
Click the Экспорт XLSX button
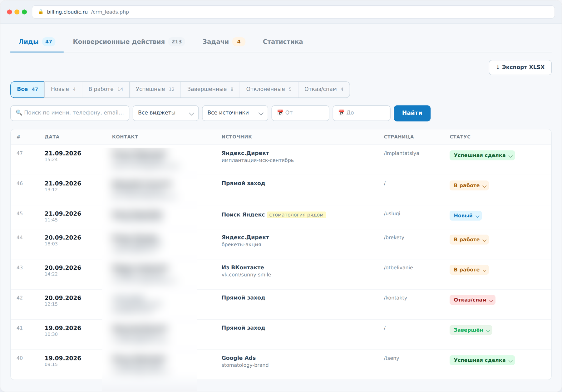[520, 67]
